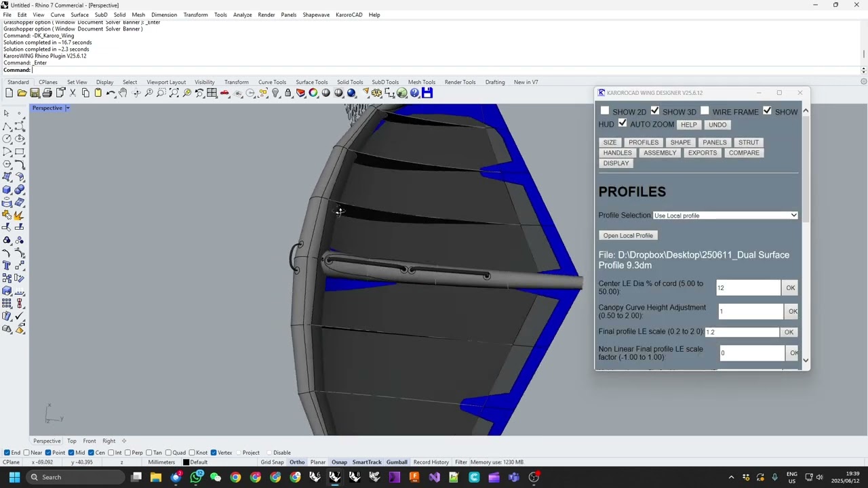Click the Final profile LE scale field
Screen dimensions: 868x488
coord(742,332)
